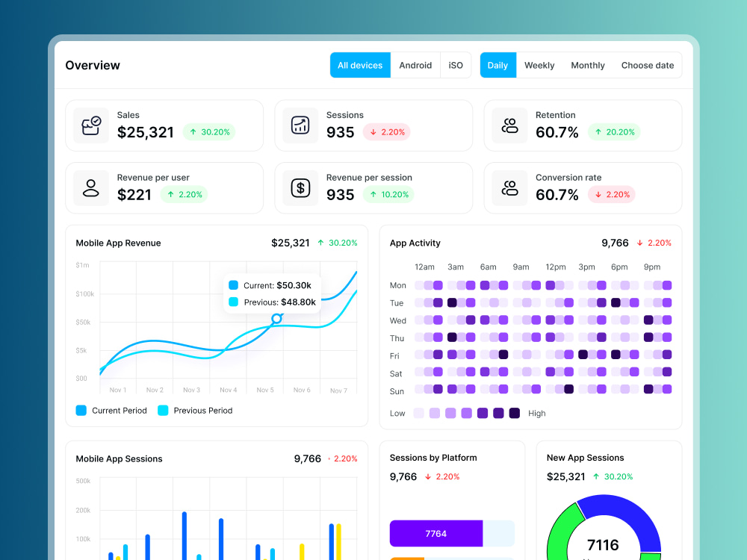The width and height of the screenshot is (747, 560).
Task: Select the All devices tab
Action: tap(360, 65)
